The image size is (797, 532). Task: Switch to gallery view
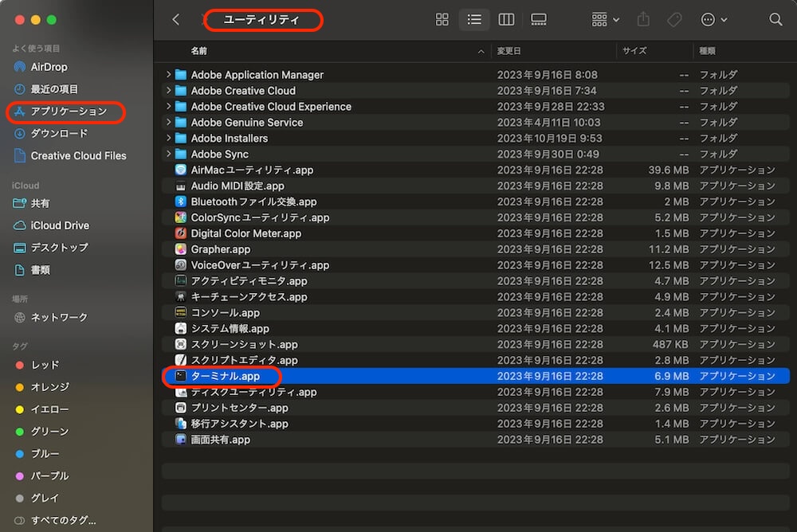539,20
